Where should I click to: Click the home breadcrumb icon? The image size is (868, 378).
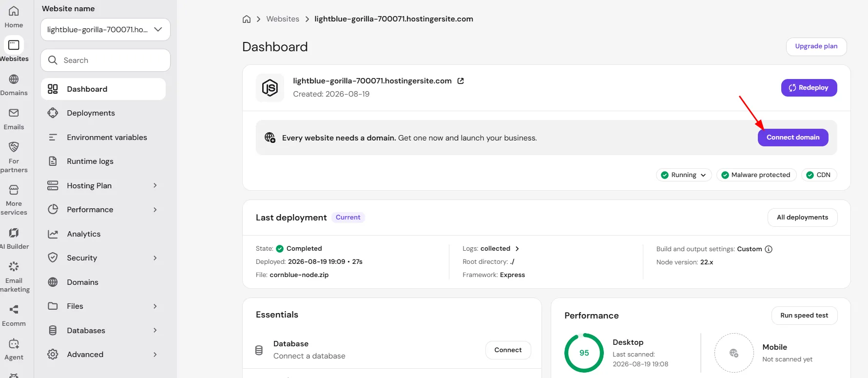pos(247,19)
